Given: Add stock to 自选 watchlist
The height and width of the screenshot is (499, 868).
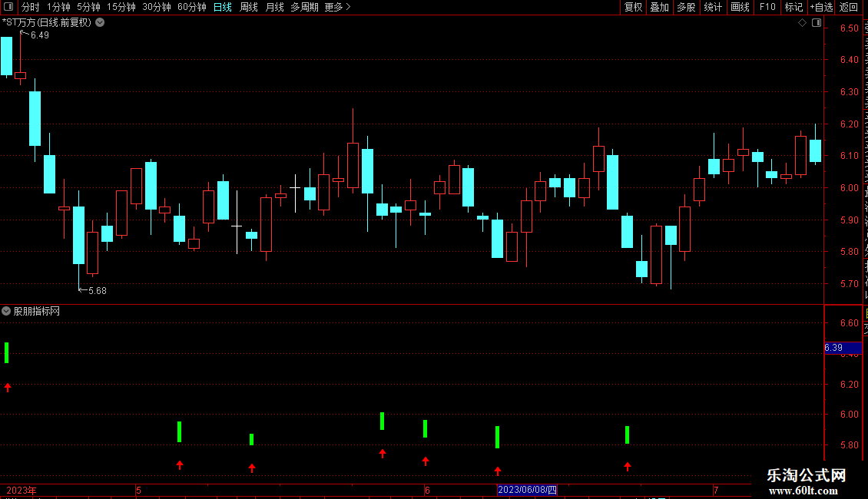Looking at the screenshot, I should (821, 7).
